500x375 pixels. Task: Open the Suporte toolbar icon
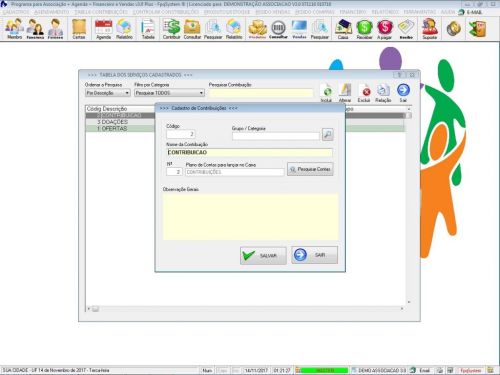pos(430,29)
